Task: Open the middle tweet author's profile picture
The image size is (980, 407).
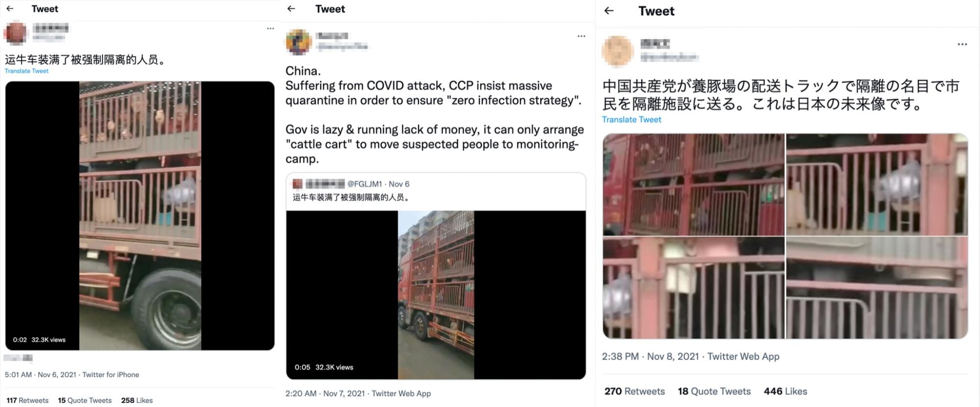Action: pyautogui.click(x=299, y=42)
